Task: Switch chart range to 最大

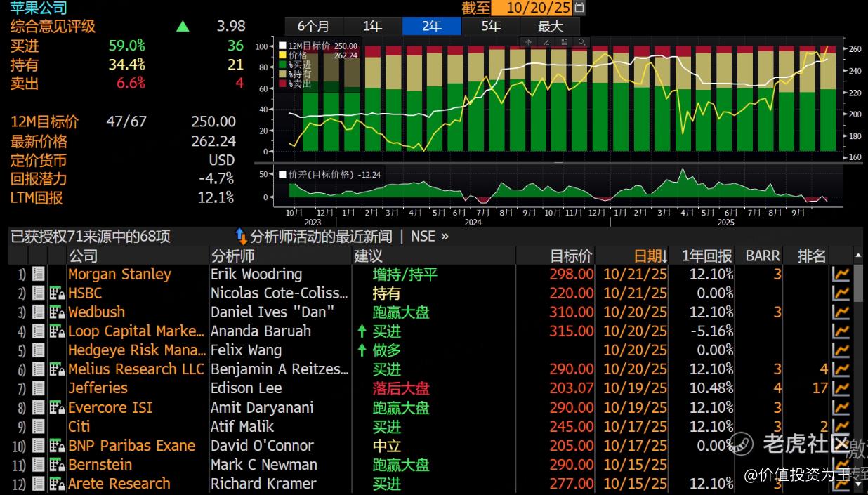Action: click(x=551, y=26)
